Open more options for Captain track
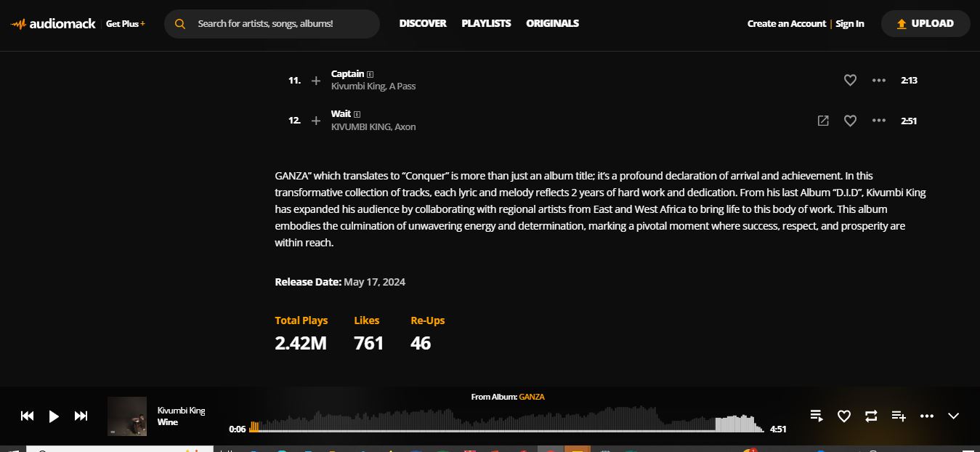Viewport: 980px width, 452px height. [879, 81]
